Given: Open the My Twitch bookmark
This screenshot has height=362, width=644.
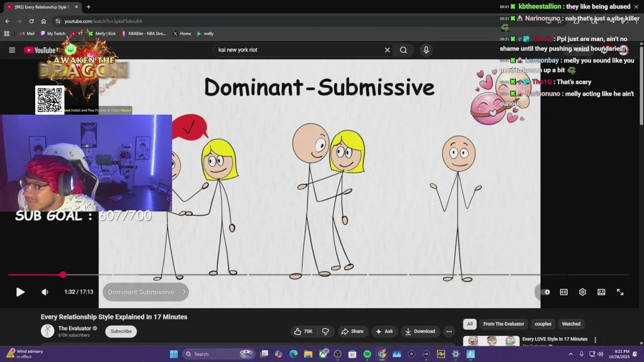Looking at the screenshot, I should (x=52, y=34).
